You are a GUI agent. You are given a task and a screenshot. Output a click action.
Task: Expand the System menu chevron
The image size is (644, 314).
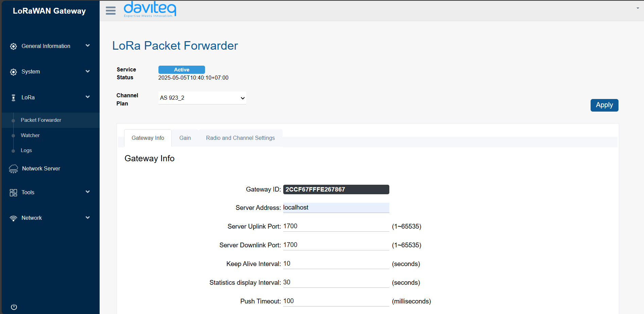click(88, 71)
